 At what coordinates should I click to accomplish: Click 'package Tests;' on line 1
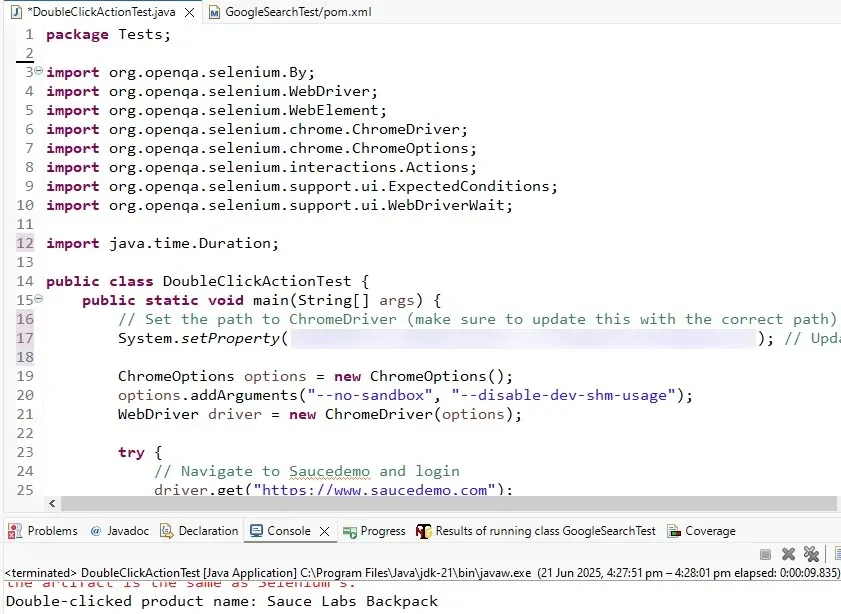108,34
